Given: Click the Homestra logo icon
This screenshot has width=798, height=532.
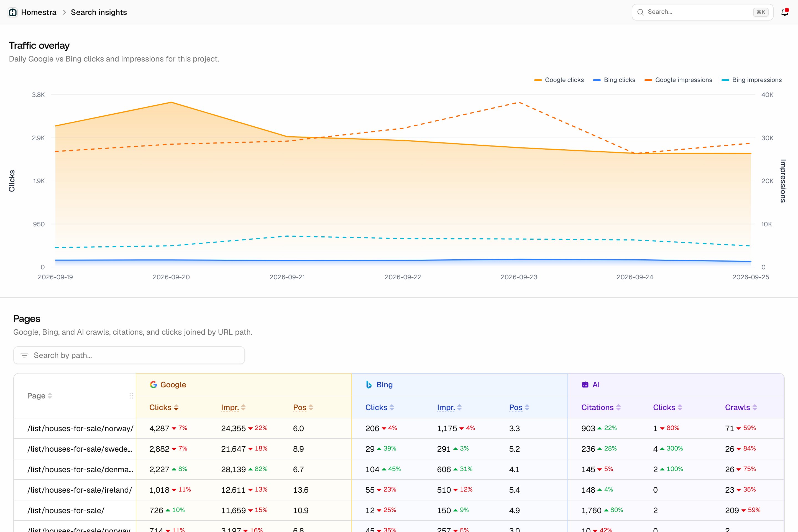Looking at the screenshot, I should point(12,12).
